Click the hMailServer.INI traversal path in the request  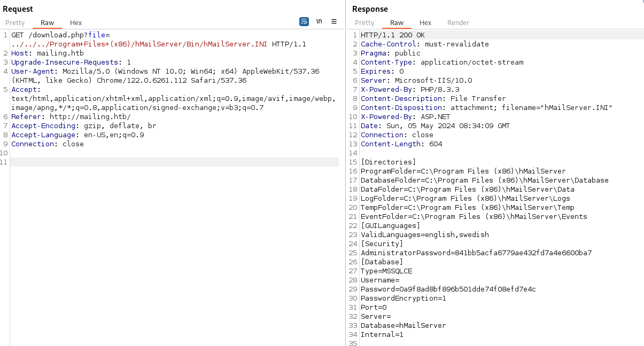click(x=139, y=44)
